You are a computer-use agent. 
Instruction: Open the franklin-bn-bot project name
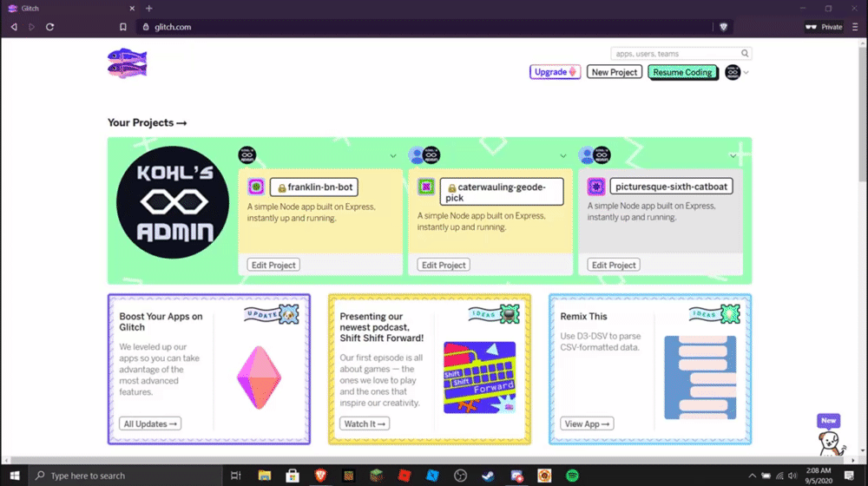click(314, 187)
